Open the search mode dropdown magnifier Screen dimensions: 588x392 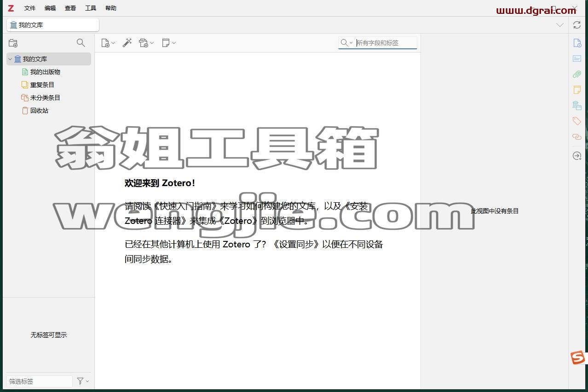[346, 43]
